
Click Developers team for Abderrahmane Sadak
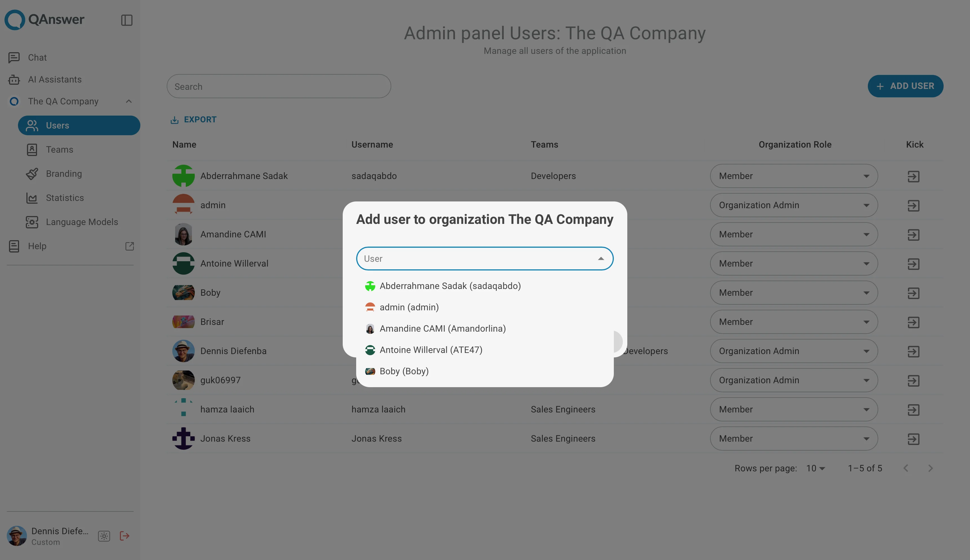[x=553, y=176]
